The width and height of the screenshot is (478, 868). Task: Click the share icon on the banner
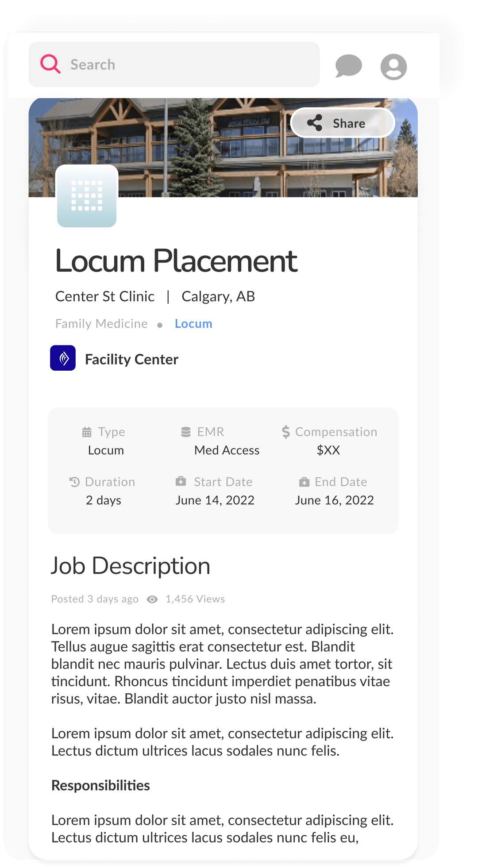click(315, 123)
